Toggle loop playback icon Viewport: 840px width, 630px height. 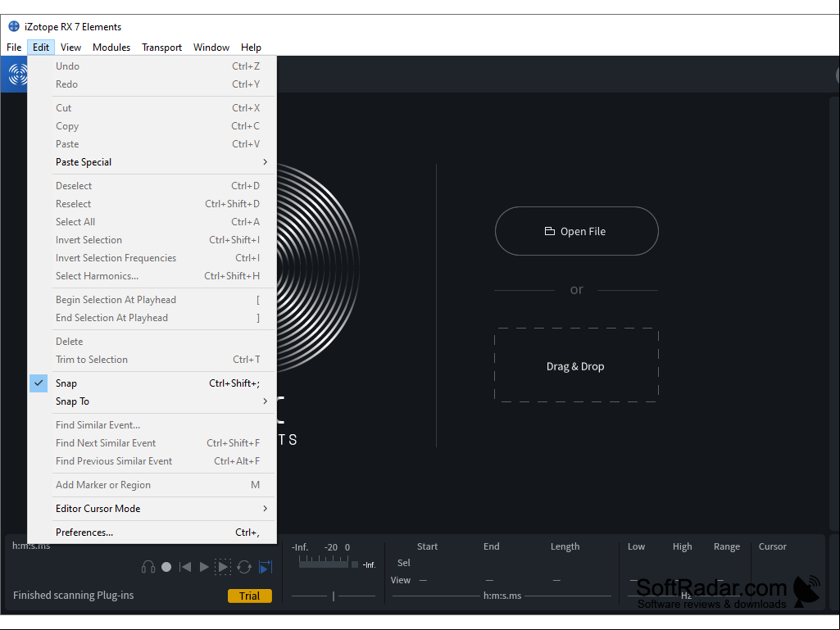tap(244, 567)
